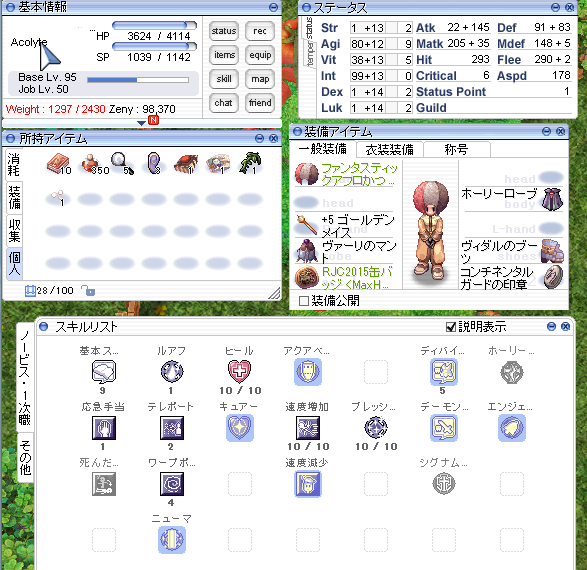This screenshot has height=570, width=587.
Task: Open the skill button
Action: [x=223, y=79]
